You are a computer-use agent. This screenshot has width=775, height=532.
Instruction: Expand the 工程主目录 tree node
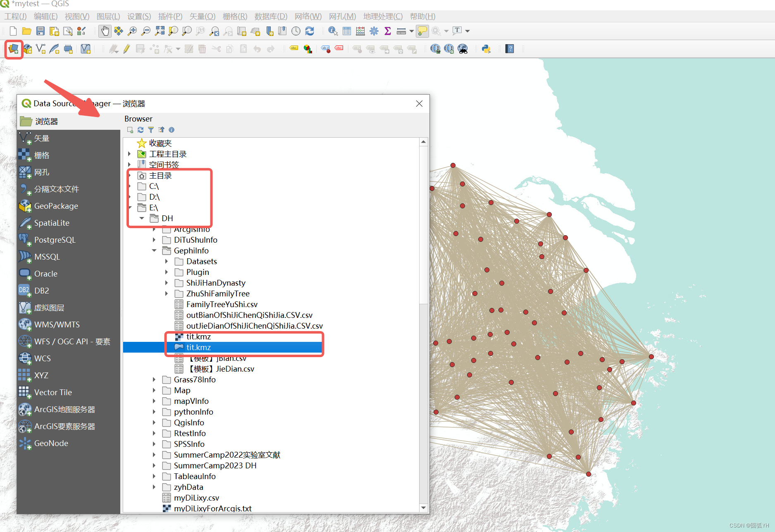tap(129, 154)
